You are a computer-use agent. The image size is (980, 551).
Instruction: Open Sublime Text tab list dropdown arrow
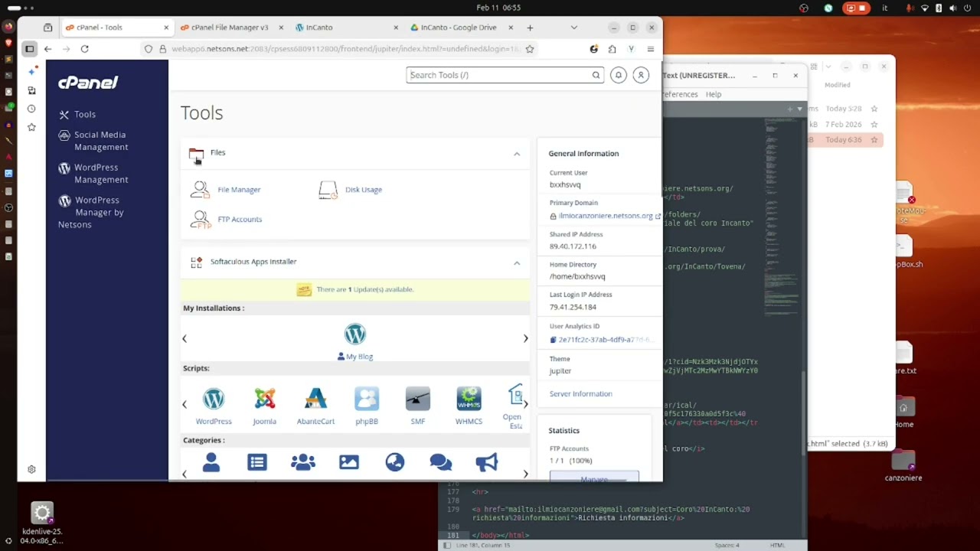(x=799, y=109)
